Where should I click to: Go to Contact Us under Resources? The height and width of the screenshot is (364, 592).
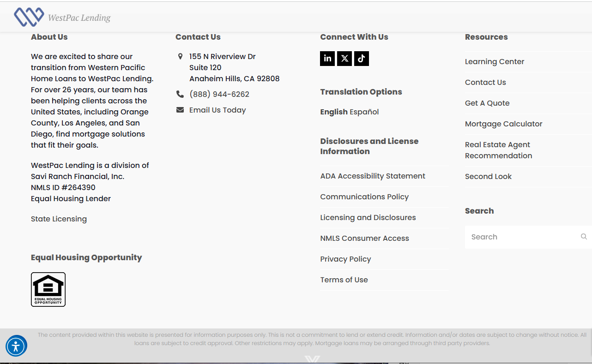pos(485,82)
